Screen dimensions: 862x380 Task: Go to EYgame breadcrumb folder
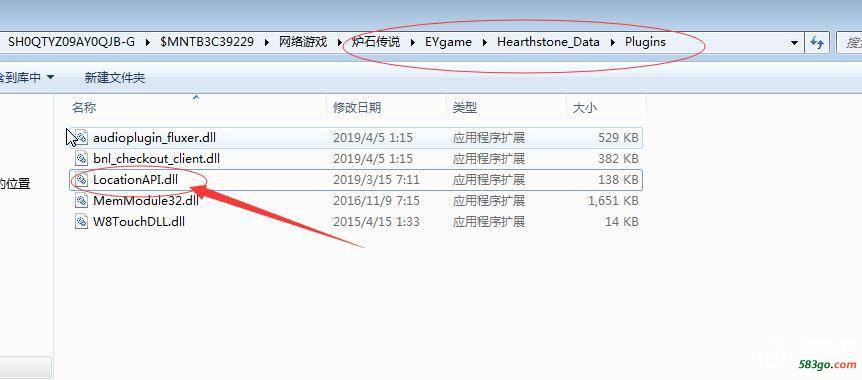point(449,42)
